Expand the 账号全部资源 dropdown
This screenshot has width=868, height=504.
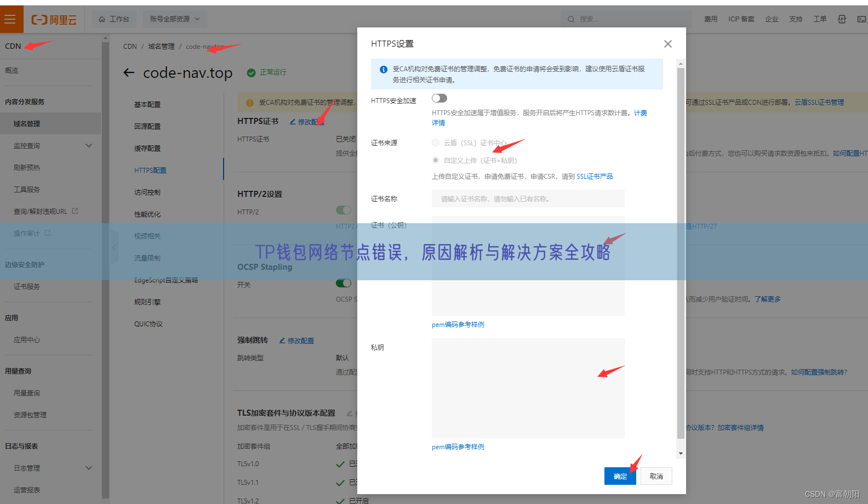pos(175,19)
